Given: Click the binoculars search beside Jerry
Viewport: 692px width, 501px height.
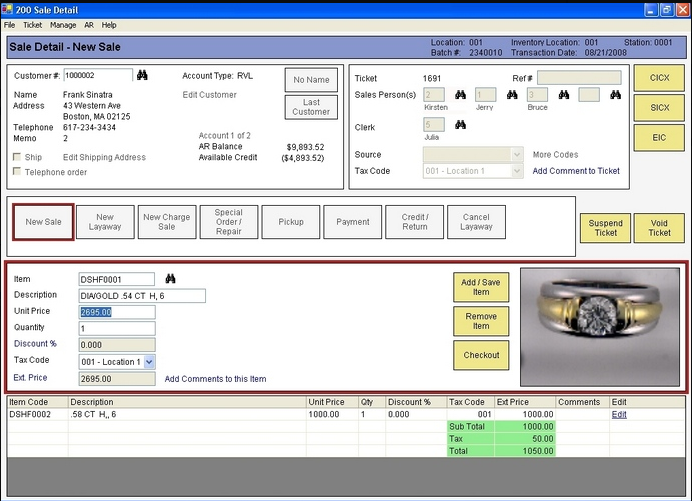Looking at the screenshot, I should click(511, 95).
